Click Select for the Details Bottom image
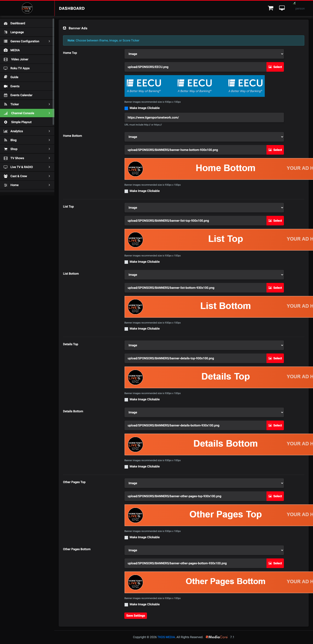This screenshot has height=644, width=313. [x=275, y=425]
